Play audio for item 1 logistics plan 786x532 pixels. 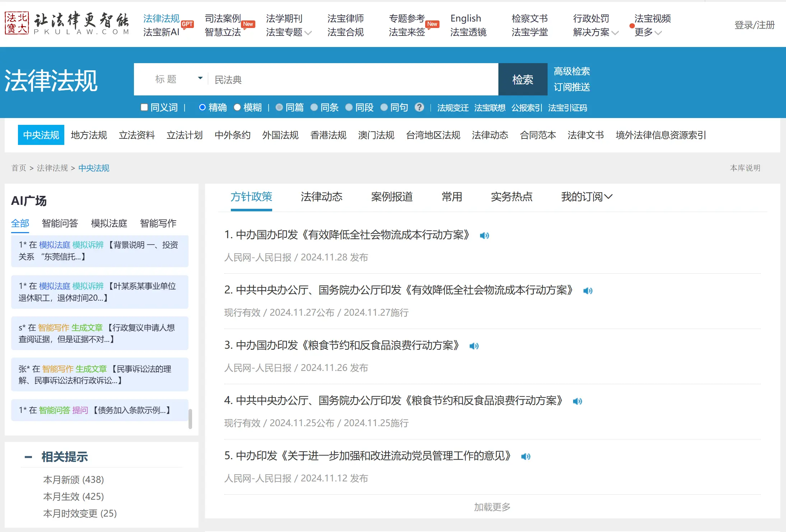click(x=484, y=236)
